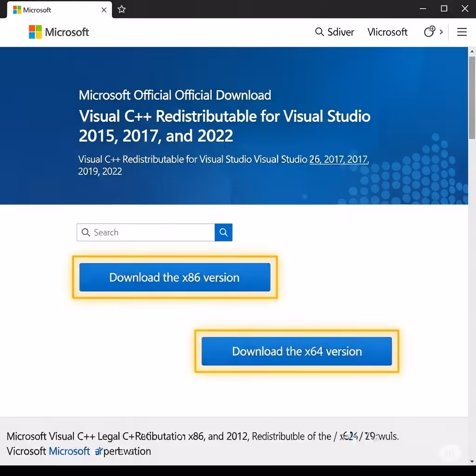Download the x86 version
Screen dimensions: 476x476
pyautogui.click(x=175, y=277)
